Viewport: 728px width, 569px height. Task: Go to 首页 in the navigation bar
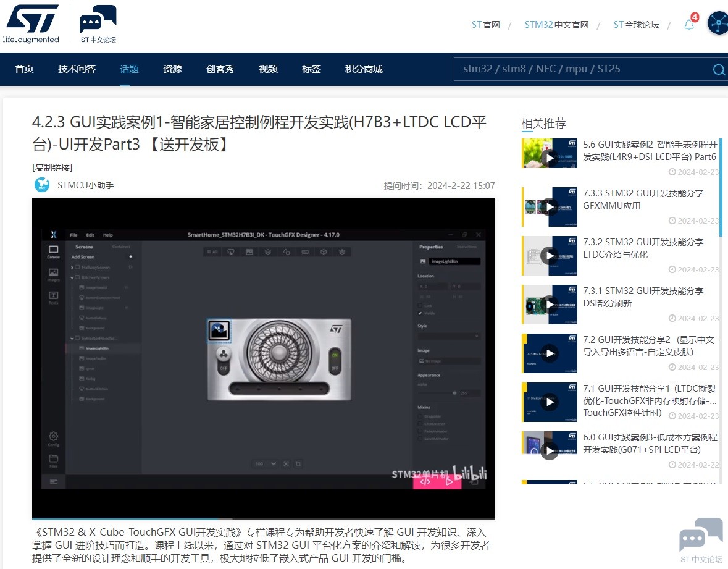click(x=24, y=69)
